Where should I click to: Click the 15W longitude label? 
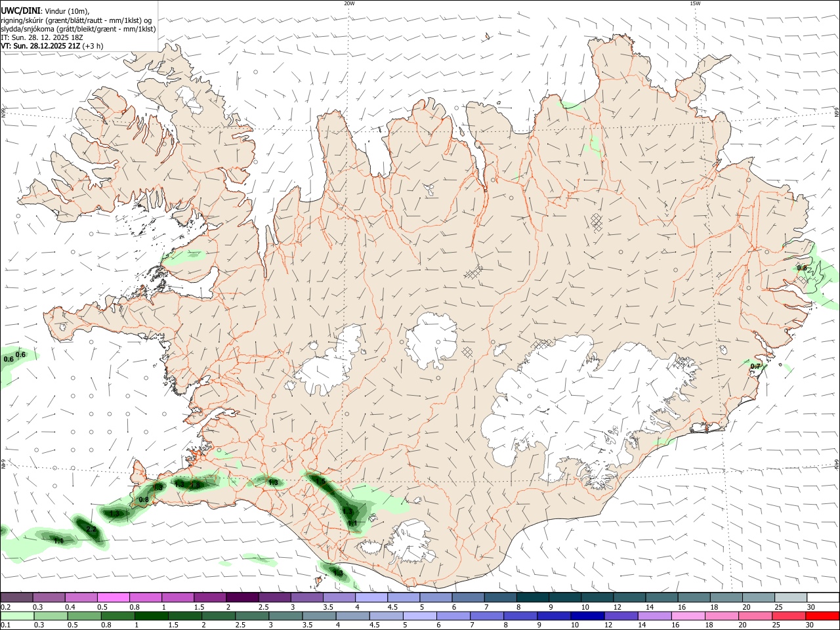point(695,3)
